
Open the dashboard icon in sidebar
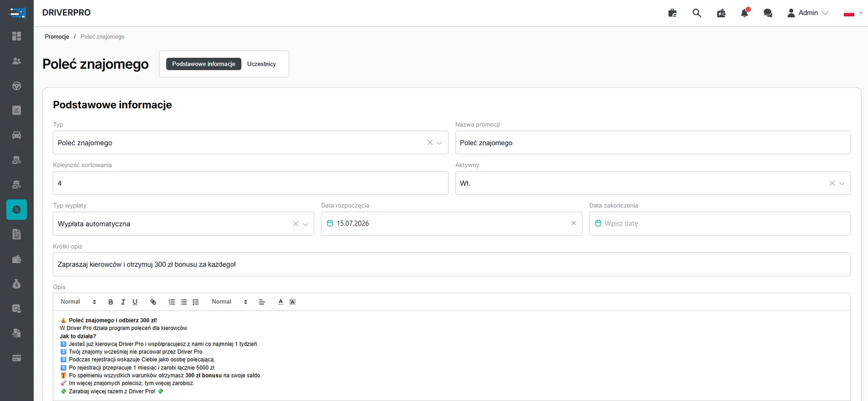pos(17,36)
